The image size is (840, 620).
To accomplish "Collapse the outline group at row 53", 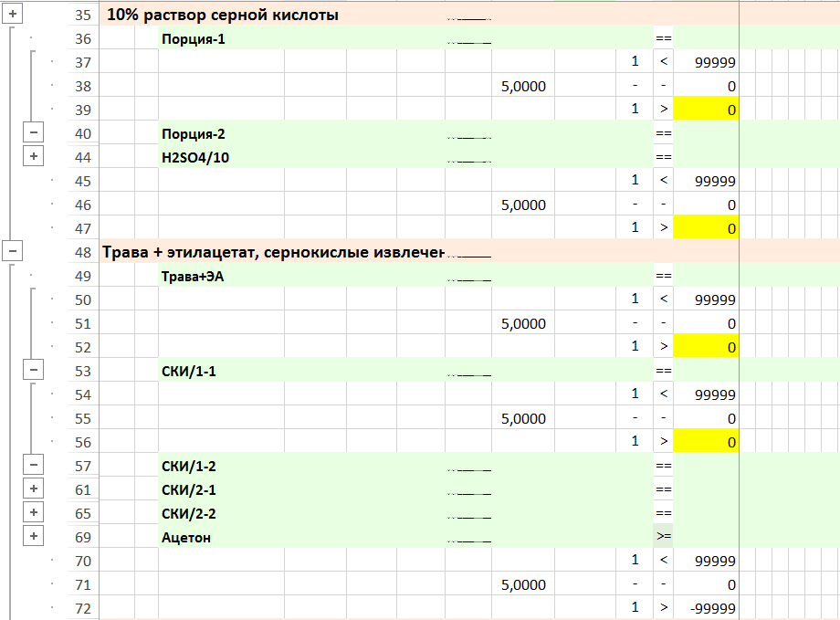I will point(34,371).
